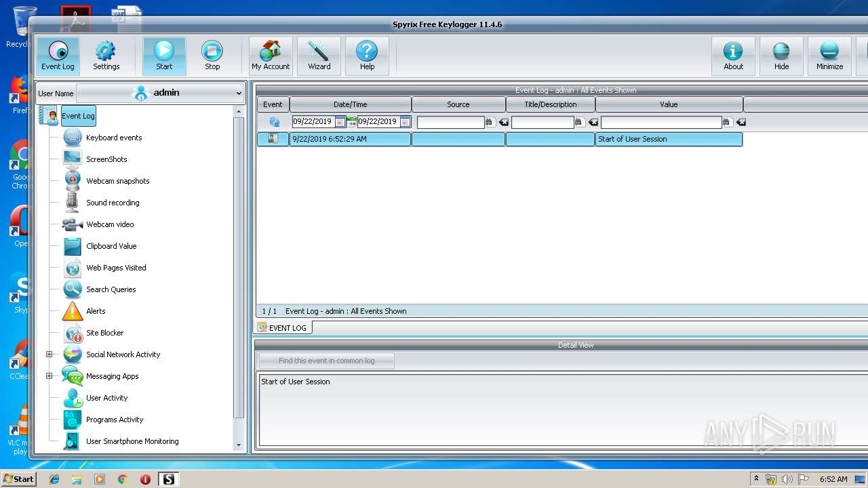Focus the Value filter field

[661, 122]
